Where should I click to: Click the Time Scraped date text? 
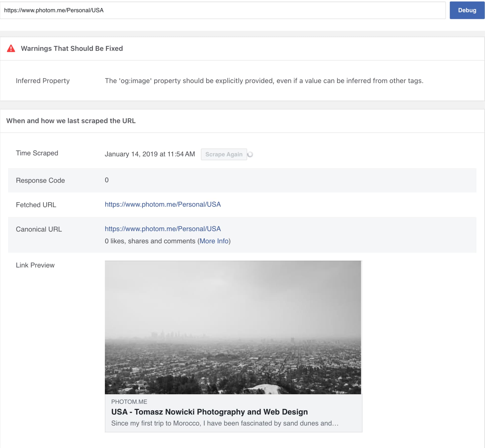[150, 154]
